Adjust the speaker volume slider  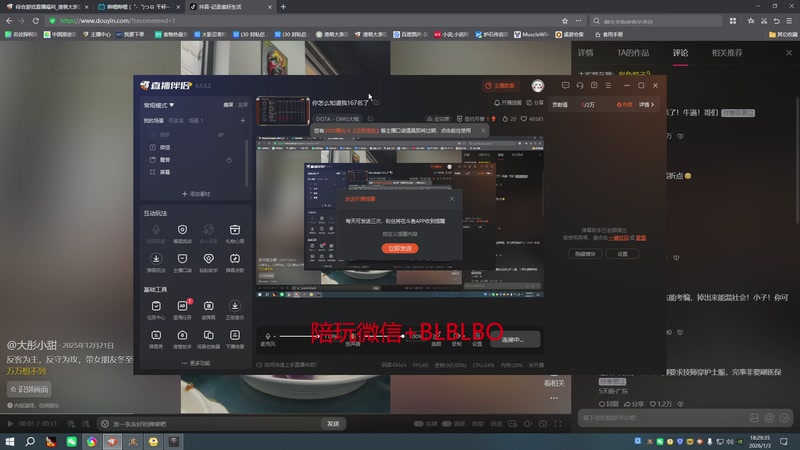click(383, 336)
